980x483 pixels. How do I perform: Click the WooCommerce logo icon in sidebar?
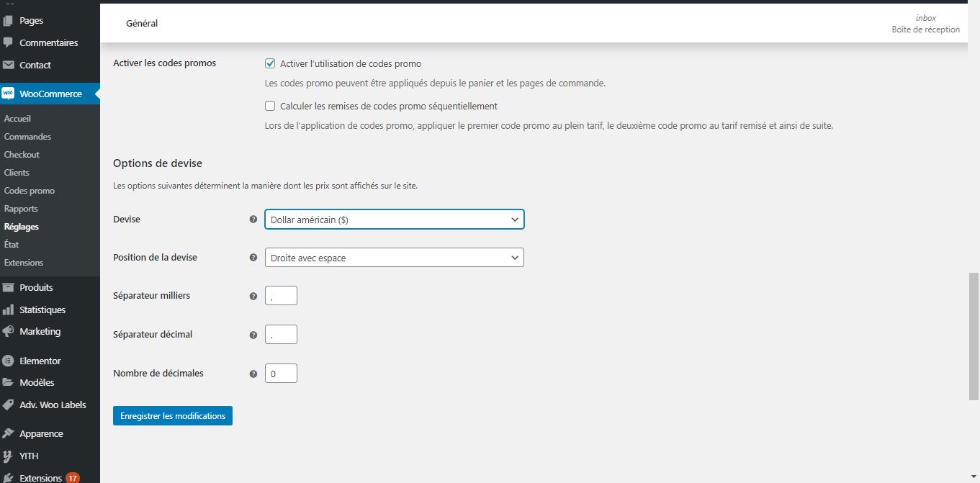tap(8, 94)
